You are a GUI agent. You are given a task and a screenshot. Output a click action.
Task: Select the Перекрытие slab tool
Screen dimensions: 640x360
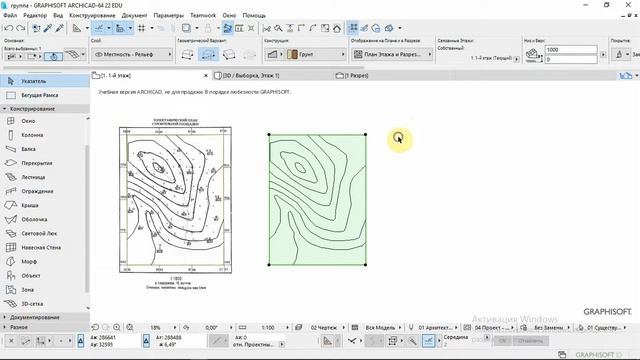pyautogui.click(x=43, y=163)
